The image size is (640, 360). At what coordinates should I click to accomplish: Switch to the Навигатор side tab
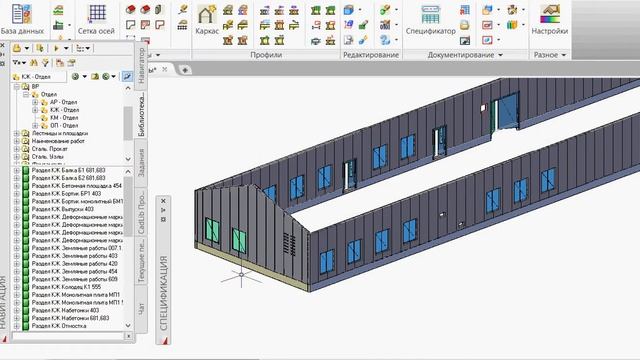click(141, 65)
